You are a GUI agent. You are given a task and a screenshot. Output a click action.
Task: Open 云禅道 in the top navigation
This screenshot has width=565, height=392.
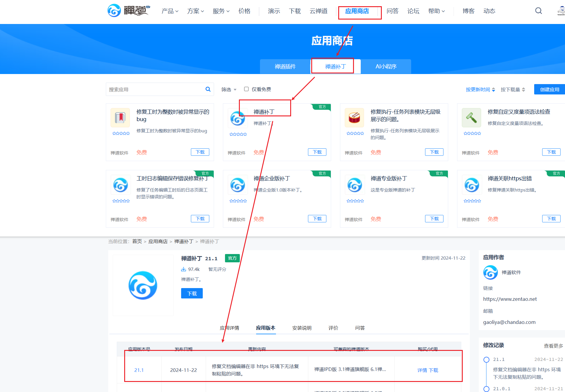tap(318, 11)
